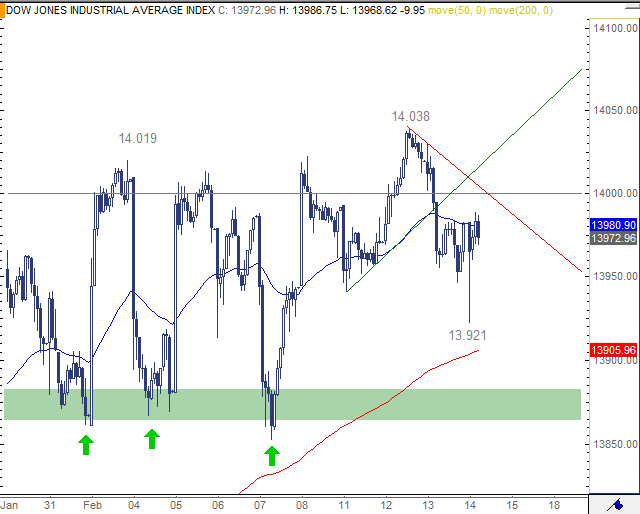640x514 pixels.
Task: Click the leftmost green up arrow near Feb
Action: [86, 444]
